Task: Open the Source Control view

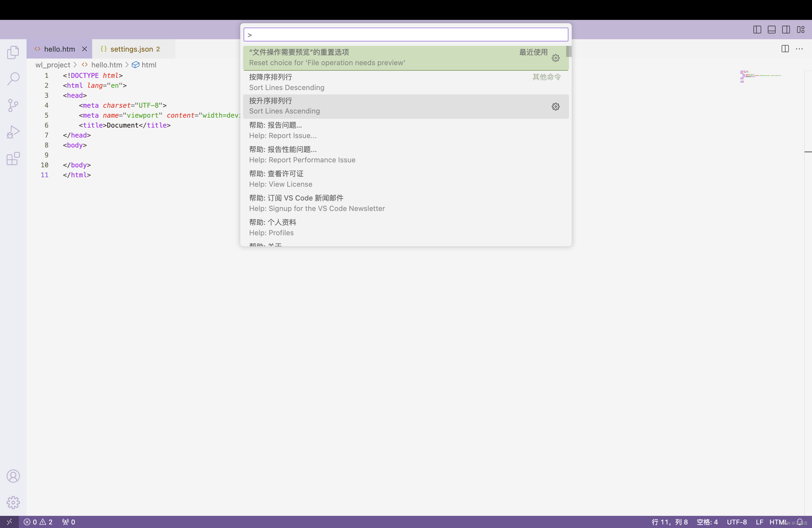Action: pyautogui.click(x=13, y=105)
